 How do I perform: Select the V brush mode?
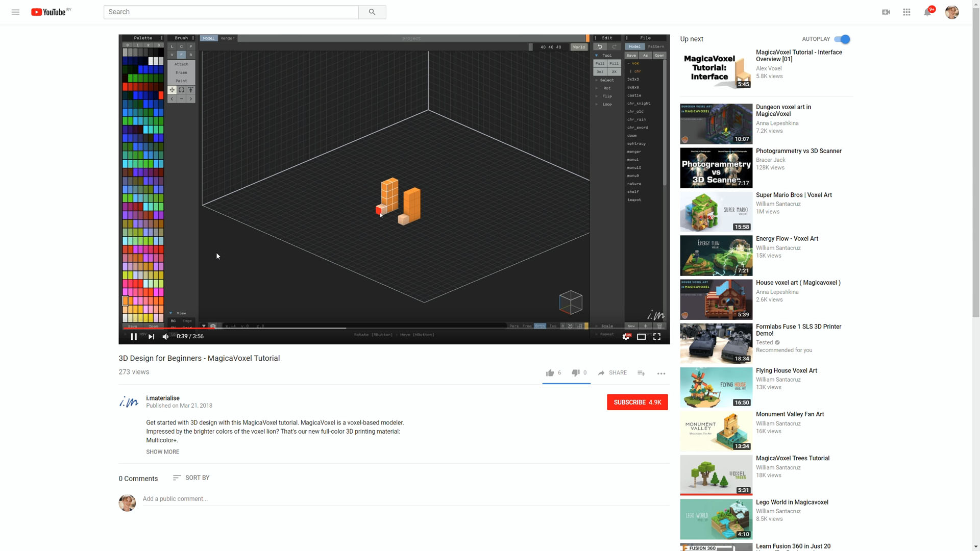pos(172,55)
